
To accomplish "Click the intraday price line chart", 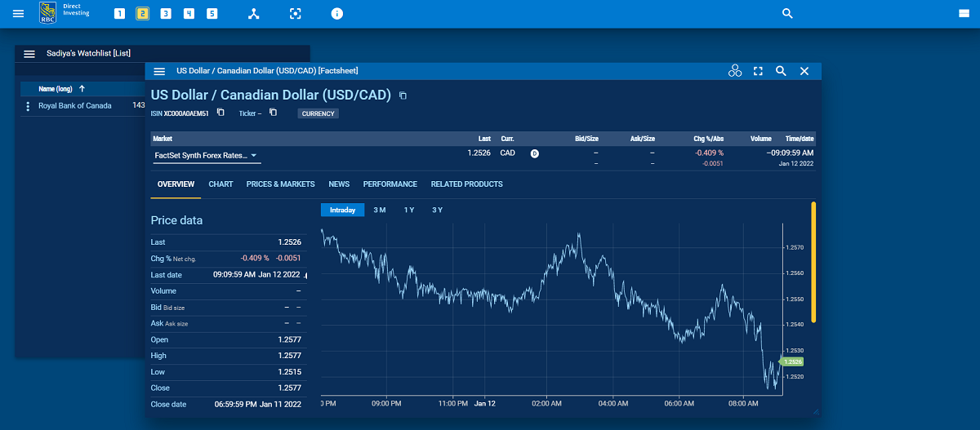I will [x=551, y=310].
